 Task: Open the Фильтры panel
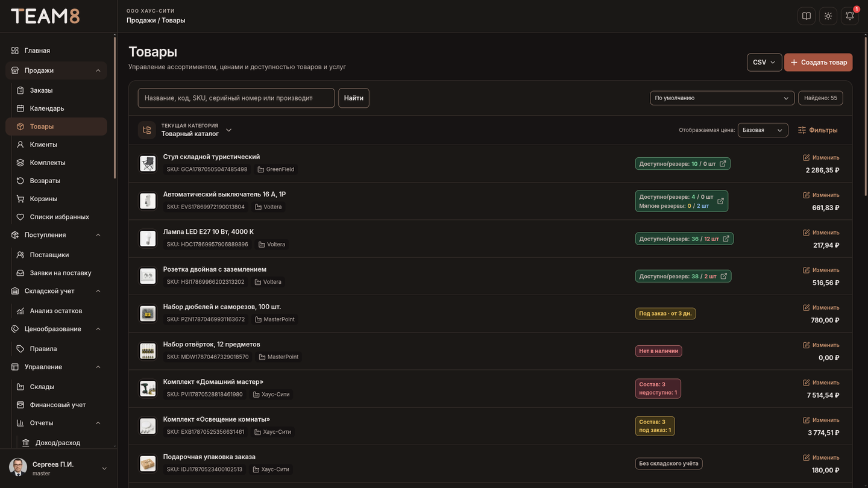[818, 130]
